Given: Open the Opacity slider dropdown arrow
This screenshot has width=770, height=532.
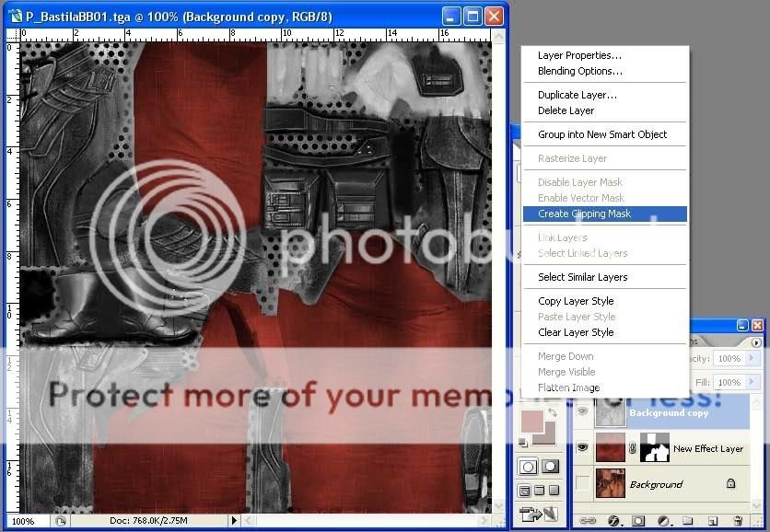Looking at the screenshot, I should click(752, 358).
